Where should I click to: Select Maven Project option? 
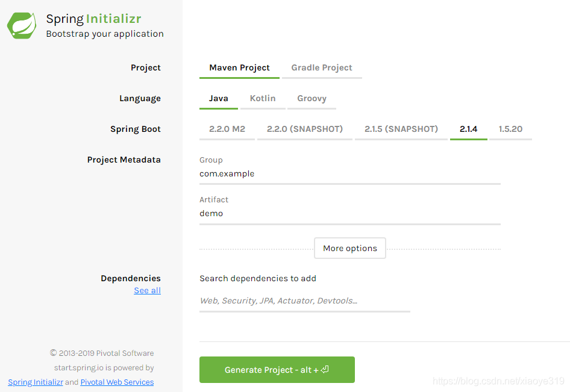click(239, 68)
